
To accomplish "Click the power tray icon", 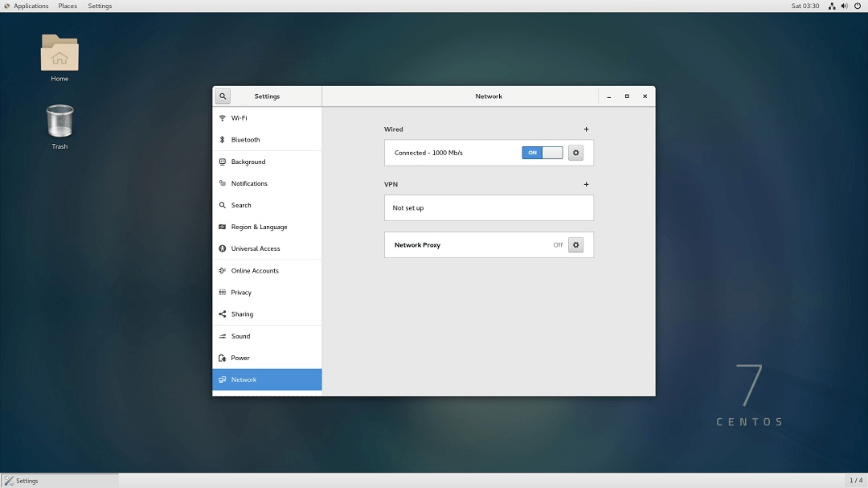I will [858, 6].
